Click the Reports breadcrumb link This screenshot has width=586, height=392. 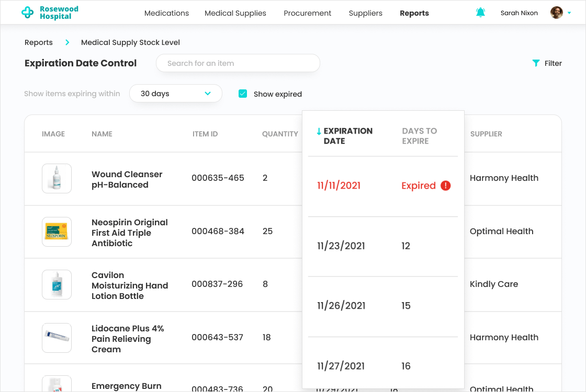click(39, 42)
